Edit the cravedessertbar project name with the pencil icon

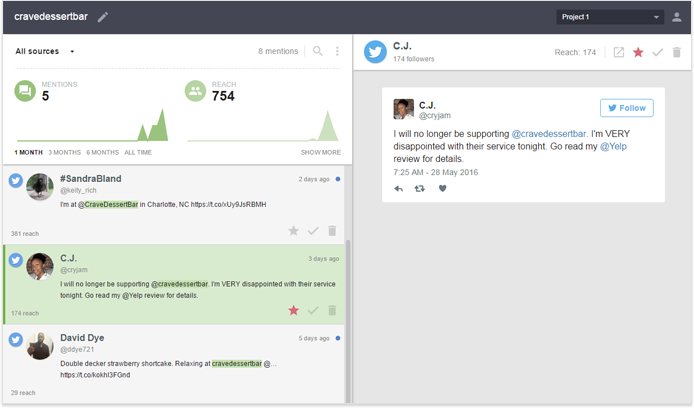click(x=103, y=17)
